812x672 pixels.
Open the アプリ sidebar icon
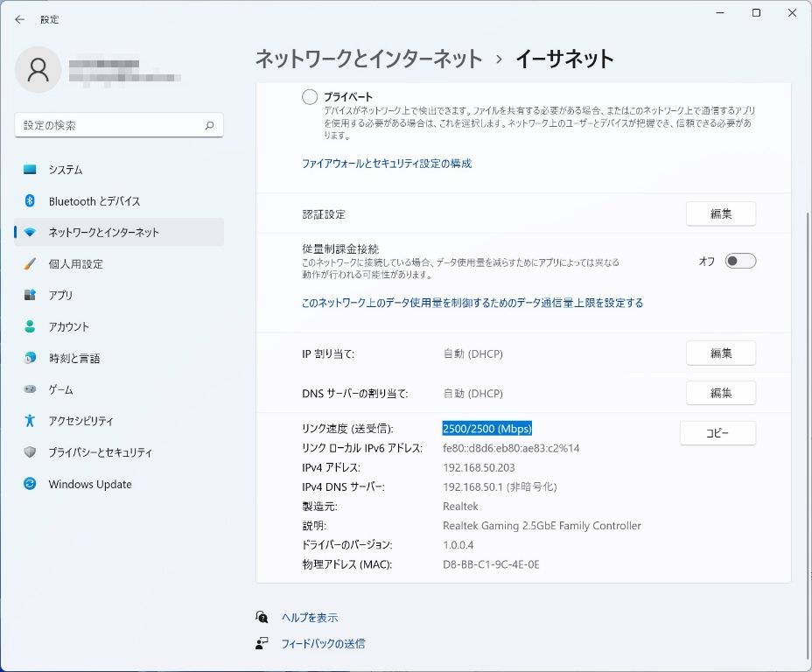click(30, 296)
